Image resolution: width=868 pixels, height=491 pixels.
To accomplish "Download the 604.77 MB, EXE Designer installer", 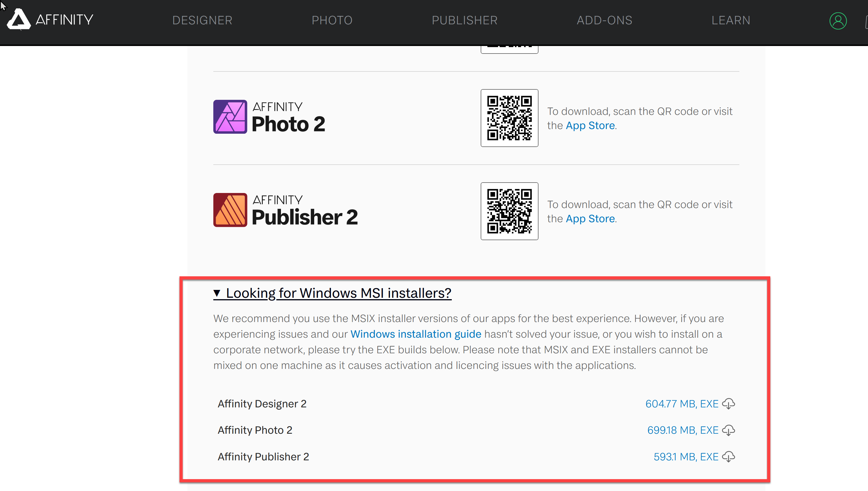I will click(x=682, y=404).
